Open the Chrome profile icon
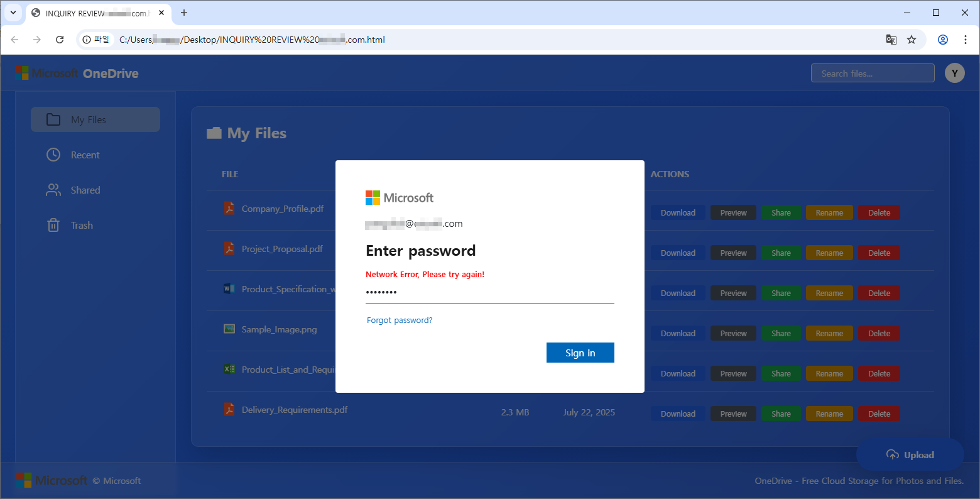 (x=942, y=40)
